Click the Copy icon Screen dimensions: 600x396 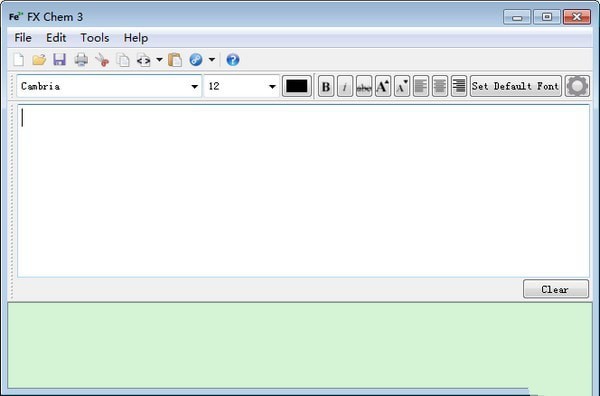click(x=123, y=60)
